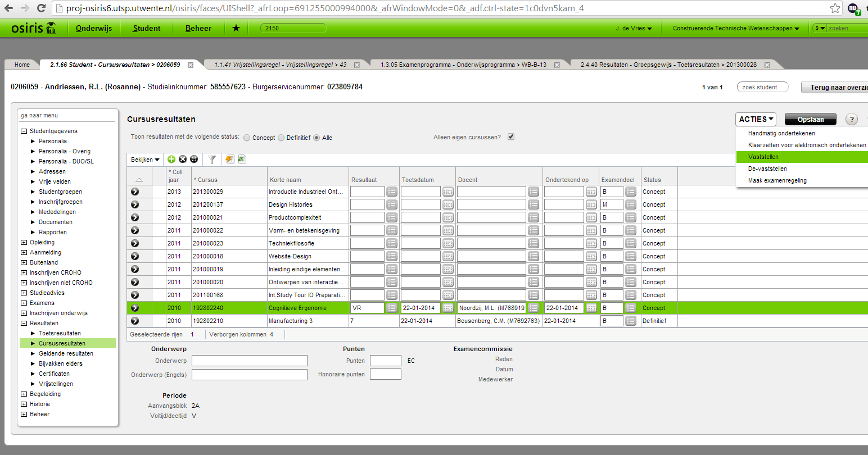This screenshot has width=868, height=455.
Task: Export the table to Excel
Action: coord(241,160)
